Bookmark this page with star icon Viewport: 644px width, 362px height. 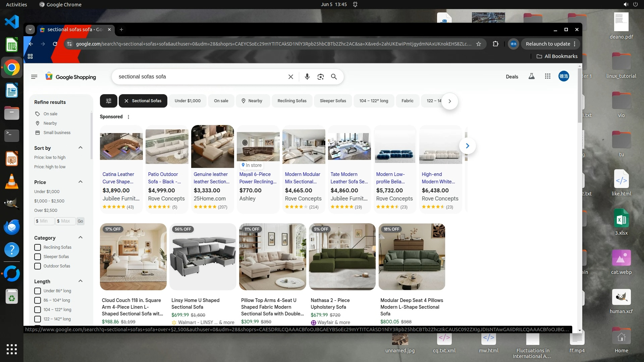[x=479, y=44]
